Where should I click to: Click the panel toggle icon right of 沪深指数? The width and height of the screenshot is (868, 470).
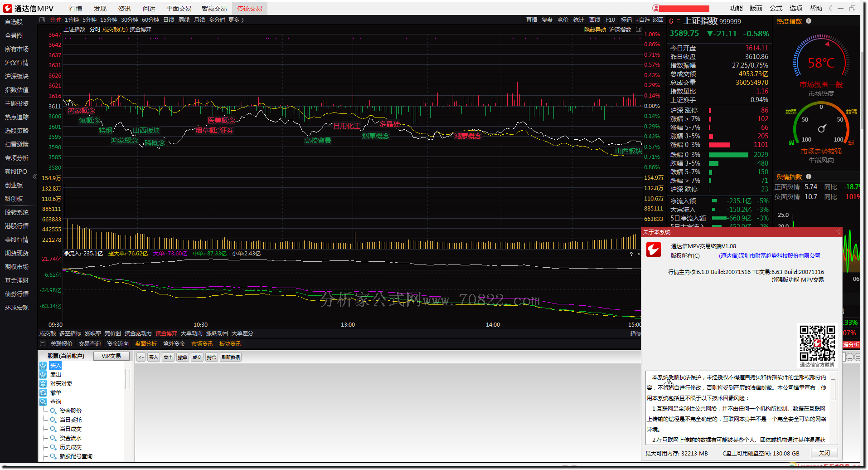639,29
